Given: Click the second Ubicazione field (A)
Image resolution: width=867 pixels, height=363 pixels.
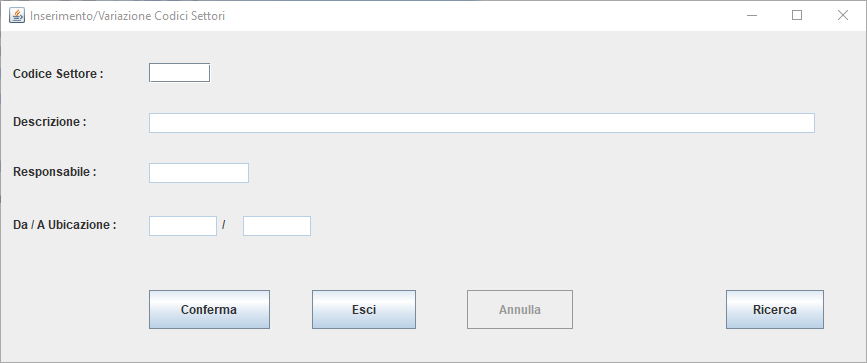Looking at the screenshot, I should (276, 226).
